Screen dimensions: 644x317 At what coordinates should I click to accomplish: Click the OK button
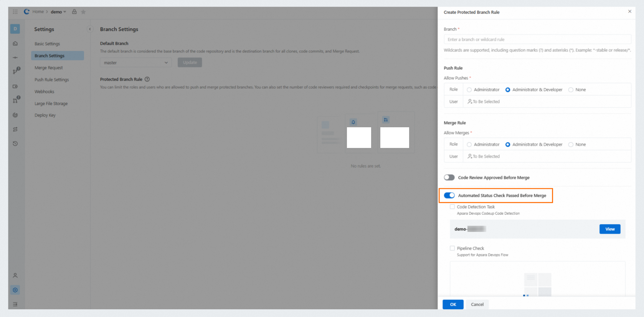[453, 304]
